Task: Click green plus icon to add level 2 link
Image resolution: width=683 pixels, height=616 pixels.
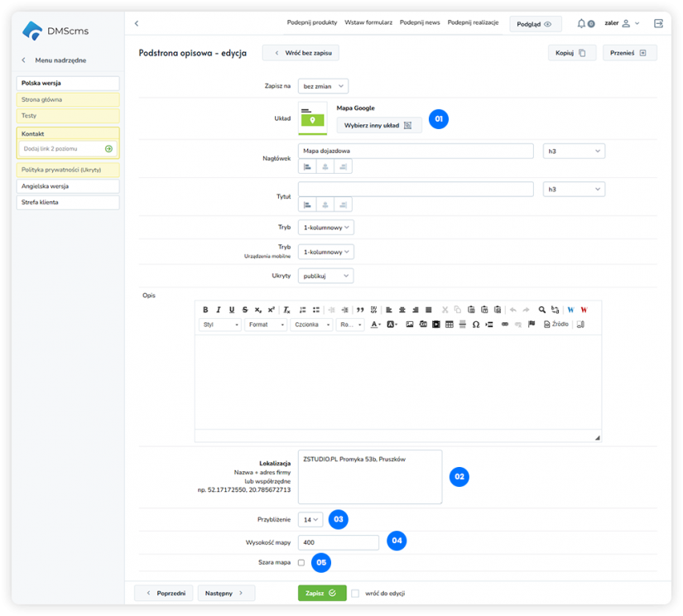Action: click(x=108, y=148)
